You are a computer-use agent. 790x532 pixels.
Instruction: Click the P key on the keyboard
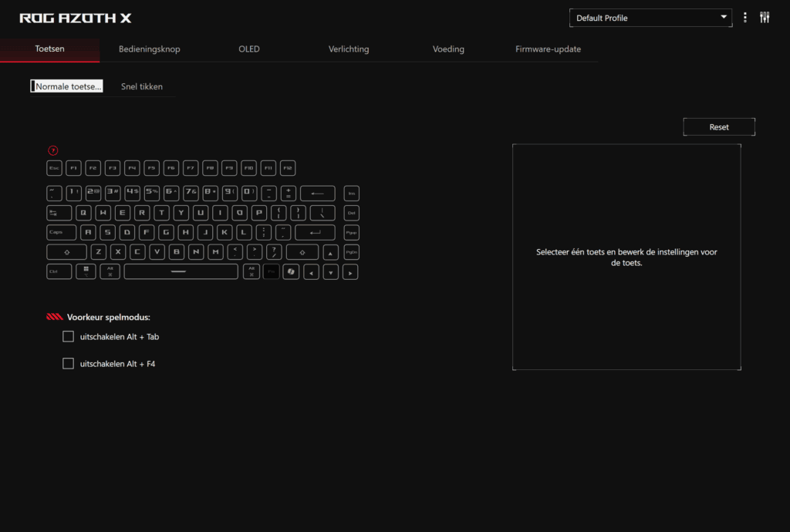tap(259, 213)
